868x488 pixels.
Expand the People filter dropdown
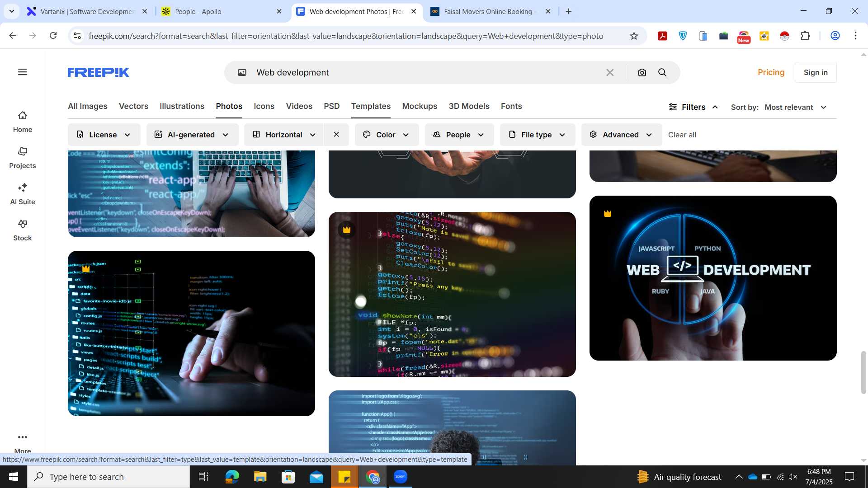coord(459,135)
